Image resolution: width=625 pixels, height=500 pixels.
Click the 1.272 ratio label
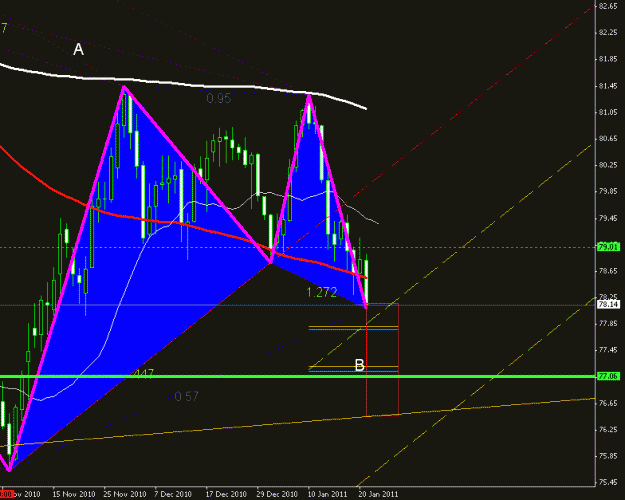(322, 292)
